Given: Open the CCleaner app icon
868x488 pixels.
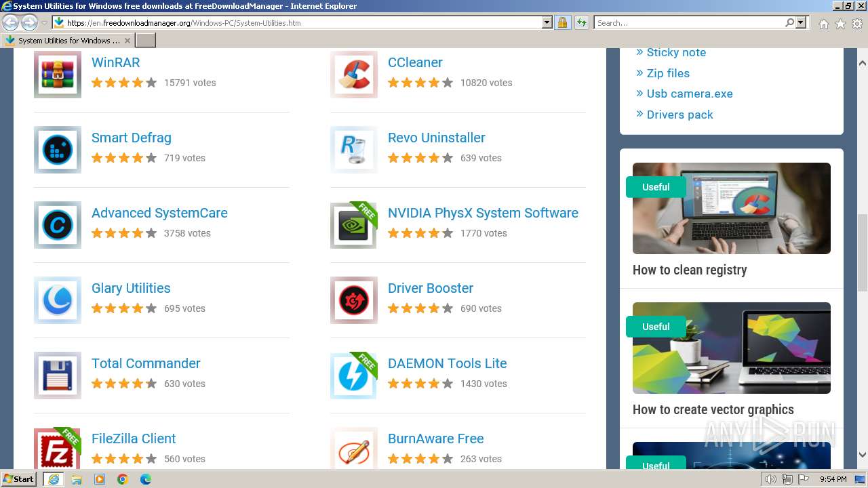Looking at the screenshot, I should point(354,75).
